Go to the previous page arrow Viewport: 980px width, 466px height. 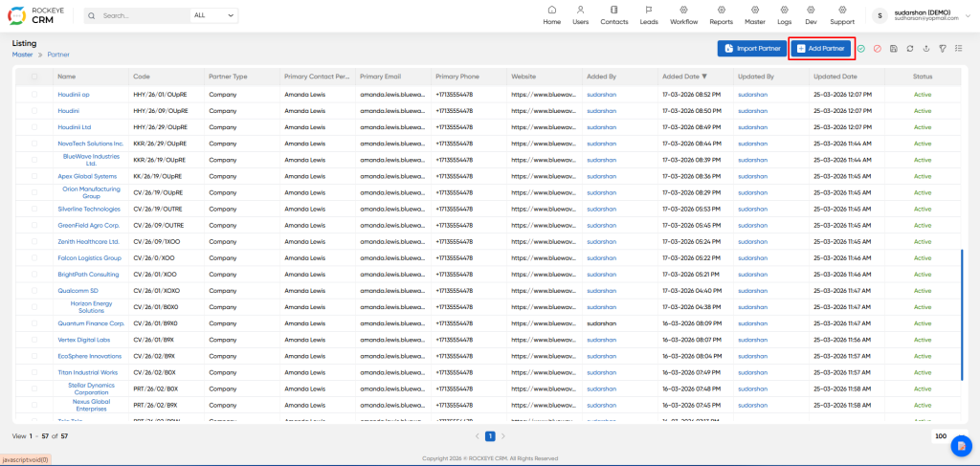pyautogui.click(x=478, y=436)
